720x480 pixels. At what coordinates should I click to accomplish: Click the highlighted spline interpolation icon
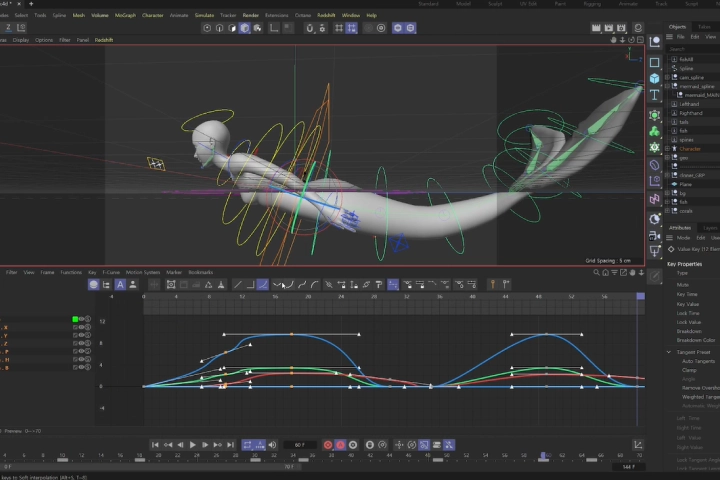click(x=263, y=285)
